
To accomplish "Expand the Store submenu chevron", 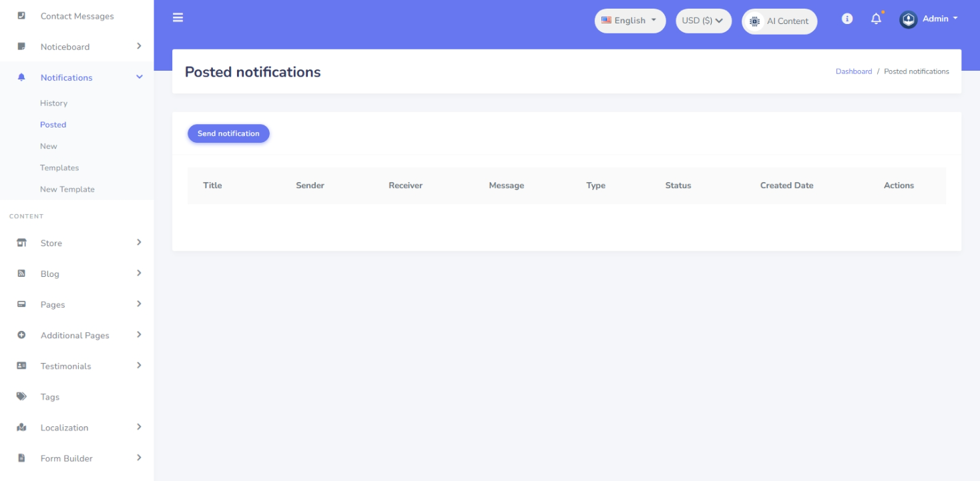I will pos(139,242).
